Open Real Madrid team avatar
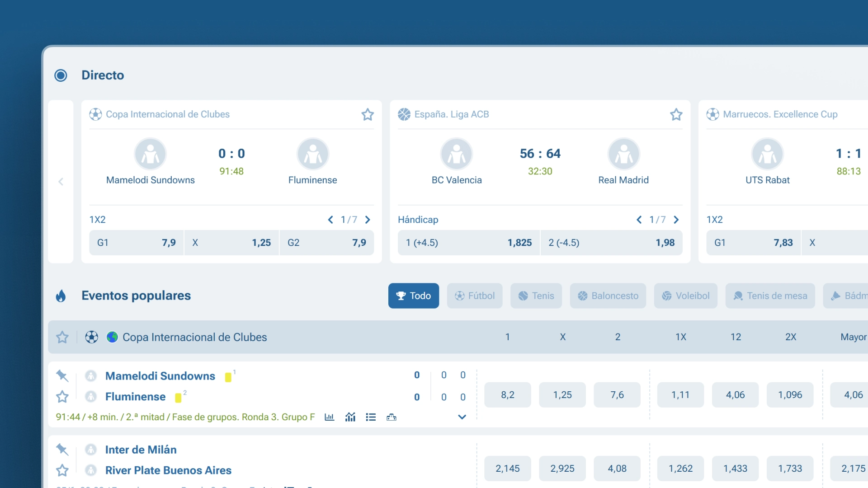The width and height of the screenshot is (868, 488). click(x=624, y=154)
